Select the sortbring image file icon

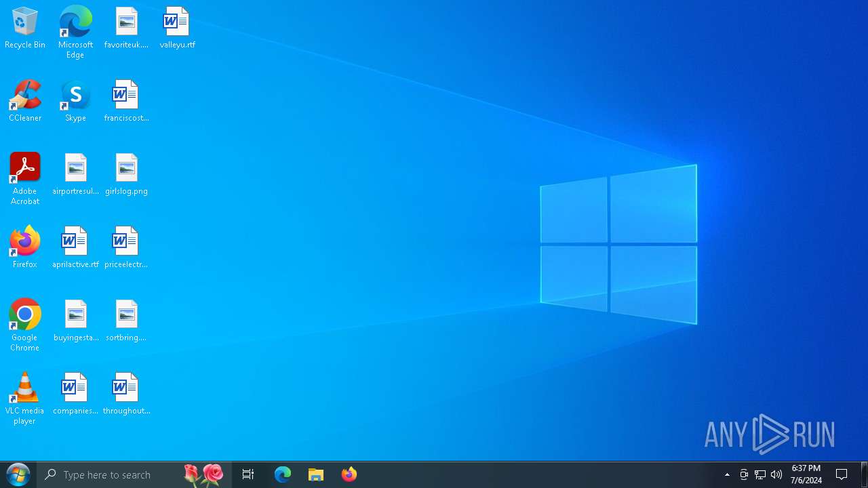pyautogui.click(x=126, y=321)
